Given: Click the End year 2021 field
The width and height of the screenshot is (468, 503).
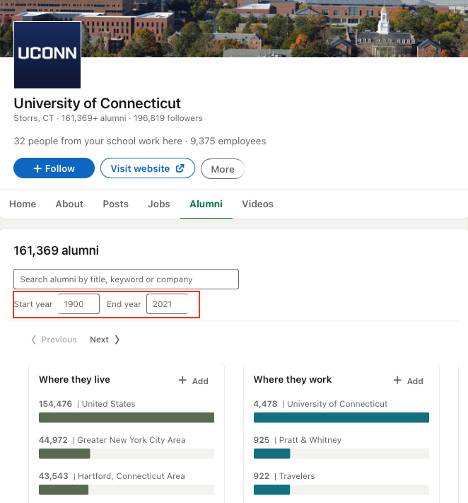Looking at the screenshot, I should [x=167, y=304].
